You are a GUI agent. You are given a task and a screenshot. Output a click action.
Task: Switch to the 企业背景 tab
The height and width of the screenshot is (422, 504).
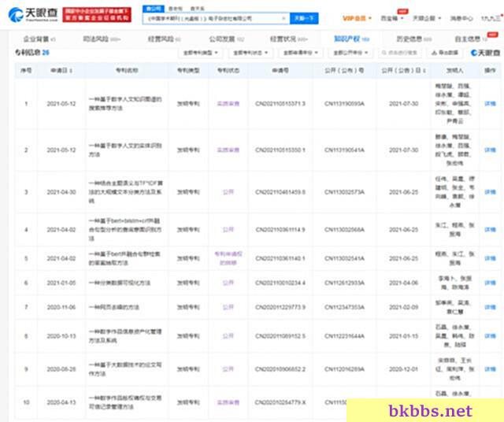[39, 39]
